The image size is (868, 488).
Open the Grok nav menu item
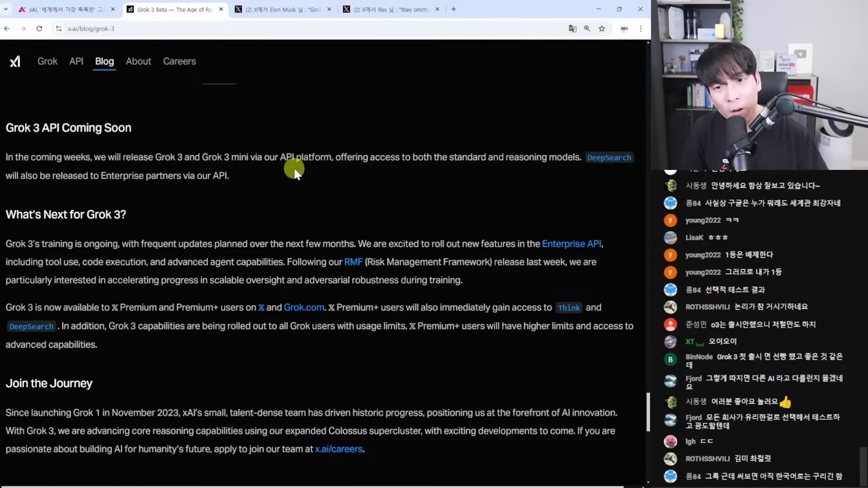(47, 61)
